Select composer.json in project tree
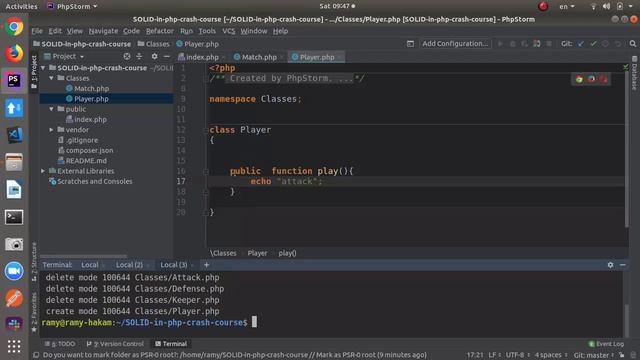Screen dimensions: 640x360 (89, 150)
